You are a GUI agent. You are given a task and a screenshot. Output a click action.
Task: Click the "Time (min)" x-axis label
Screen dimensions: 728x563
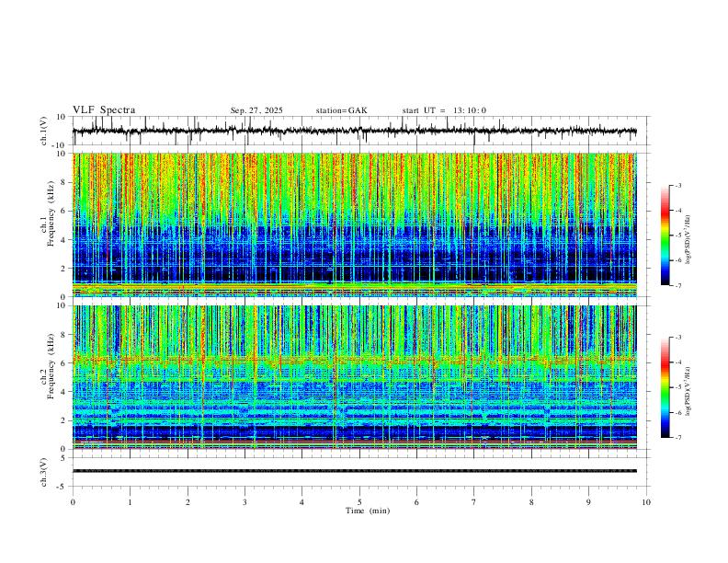(x=368, y=511)
